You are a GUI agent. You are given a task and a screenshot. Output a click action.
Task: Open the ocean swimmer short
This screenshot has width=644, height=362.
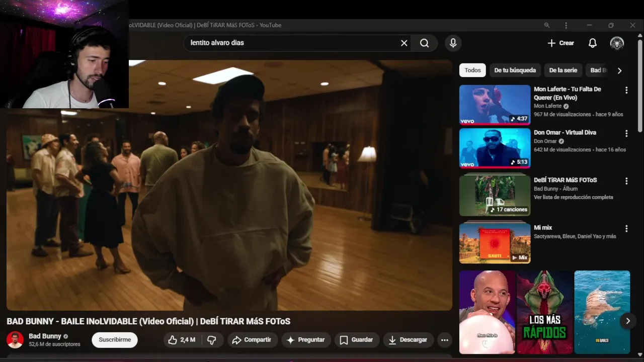602,312
